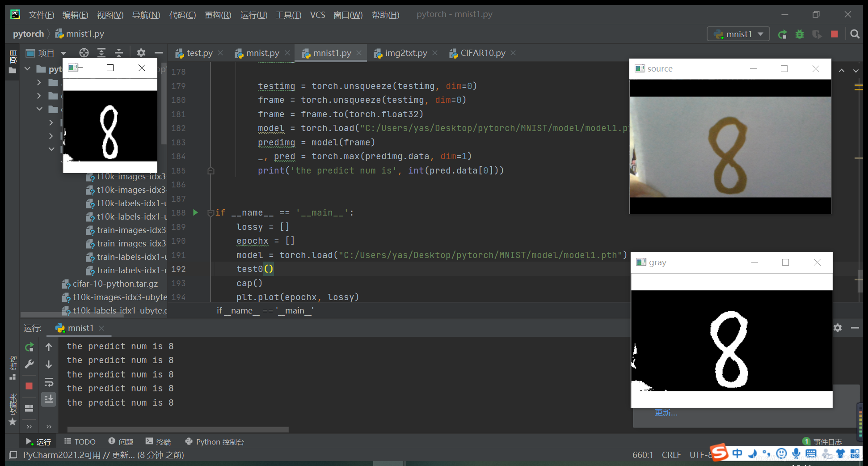Open the 重构(R) menu
Screen dimensions: 868x466
click(218, 15)
